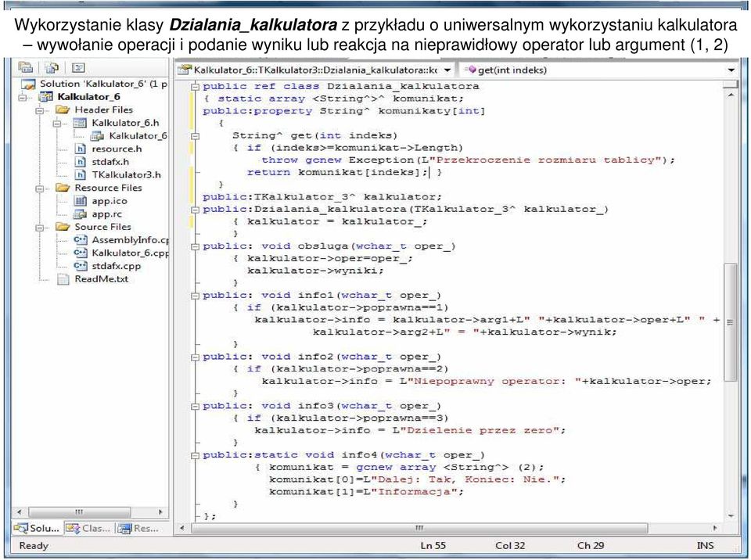Select the resource.h tree item

(x=117, y=149)
